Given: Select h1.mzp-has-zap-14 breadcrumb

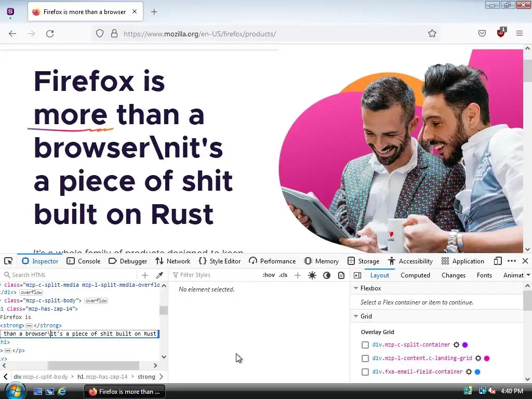Looking at the screenshot, I should (102, 377).
